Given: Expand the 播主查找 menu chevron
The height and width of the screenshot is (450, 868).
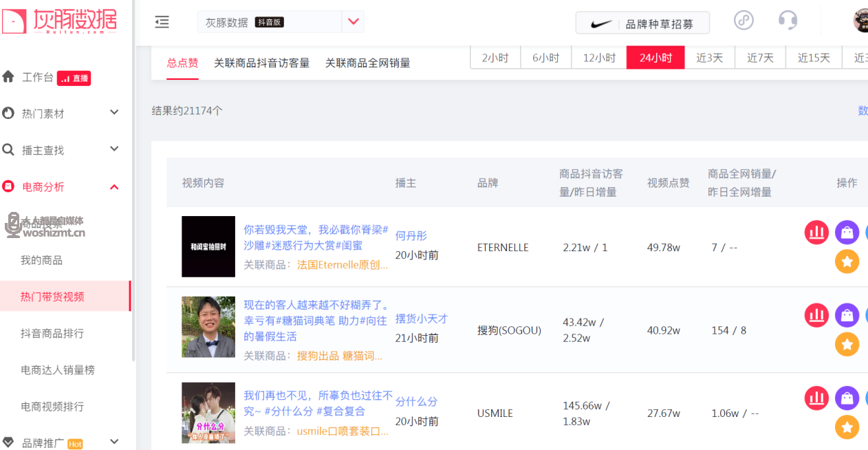Looking at the screenshot, I should (114, 149).
